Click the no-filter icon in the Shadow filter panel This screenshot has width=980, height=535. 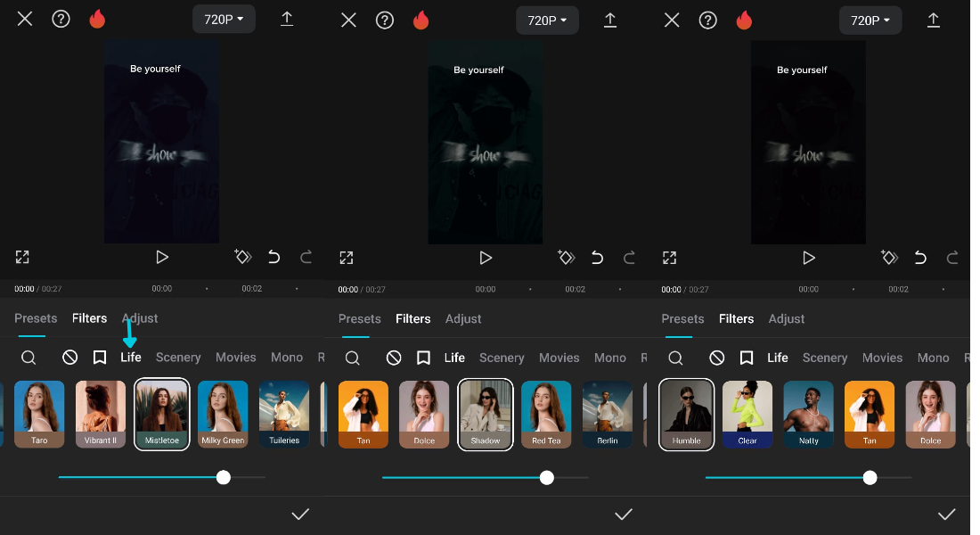[x=394, y=358]
